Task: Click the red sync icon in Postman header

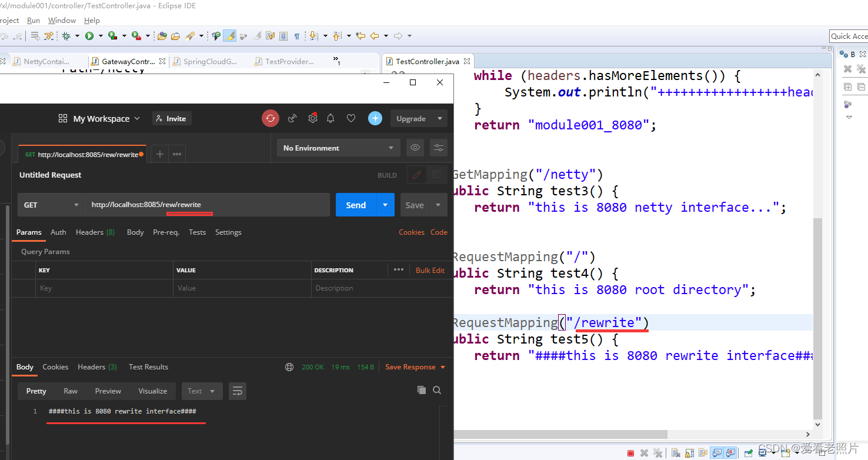Action: coord(271,118)
